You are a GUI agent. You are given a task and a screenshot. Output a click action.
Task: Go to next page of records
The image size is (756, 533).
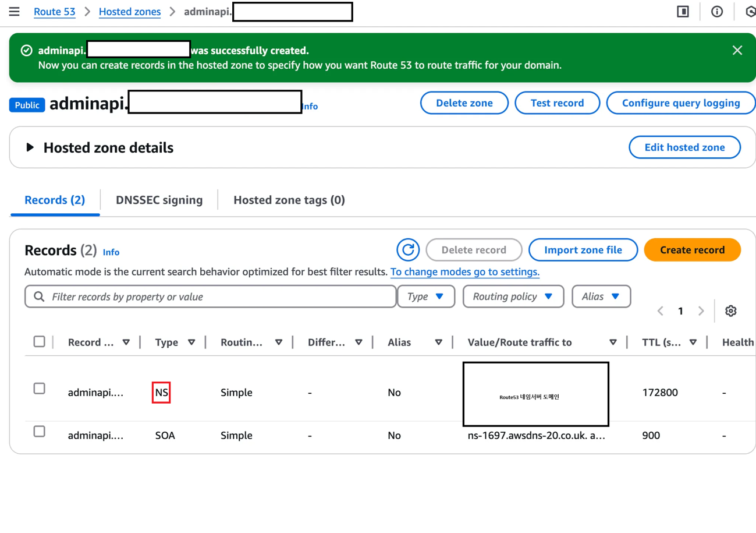point(701,311)
